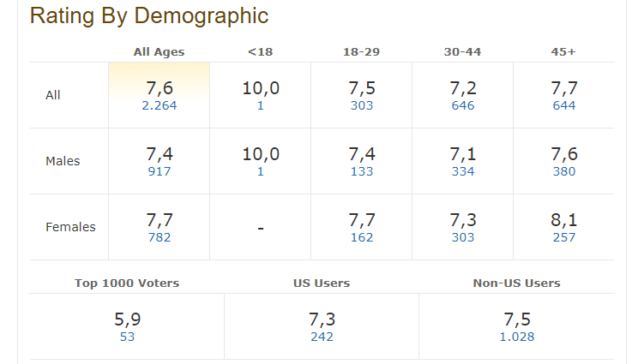Click the 162 votes for females 18-29
This screenshot has width=632, height=364.
[x=362, y=237]
